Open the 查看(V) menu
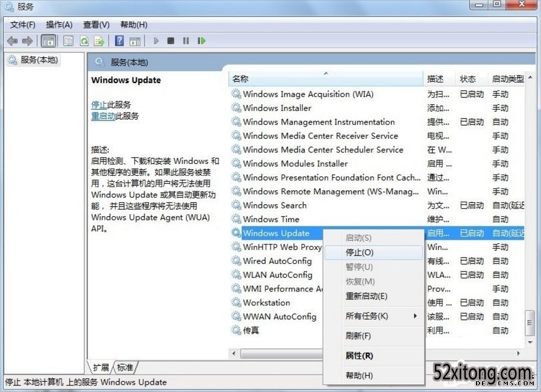The image size is (541, 392). tap(96, 25)
